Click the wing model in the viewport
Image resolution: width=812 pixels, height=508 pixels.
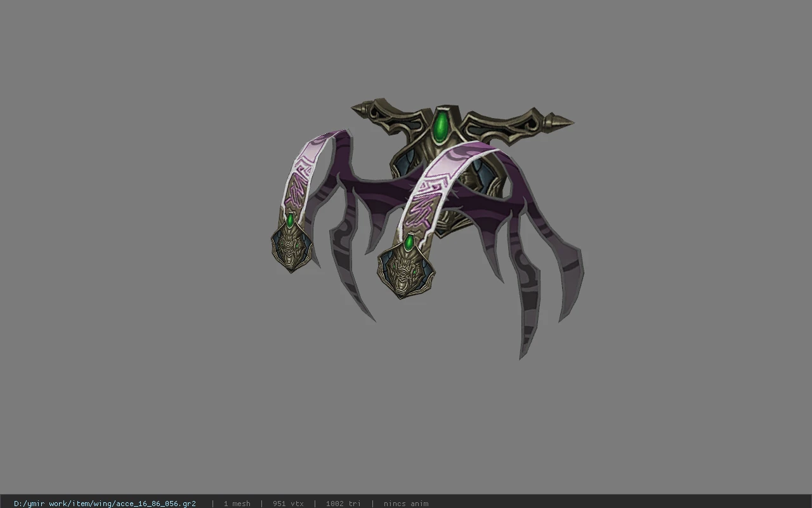[428, 229]
